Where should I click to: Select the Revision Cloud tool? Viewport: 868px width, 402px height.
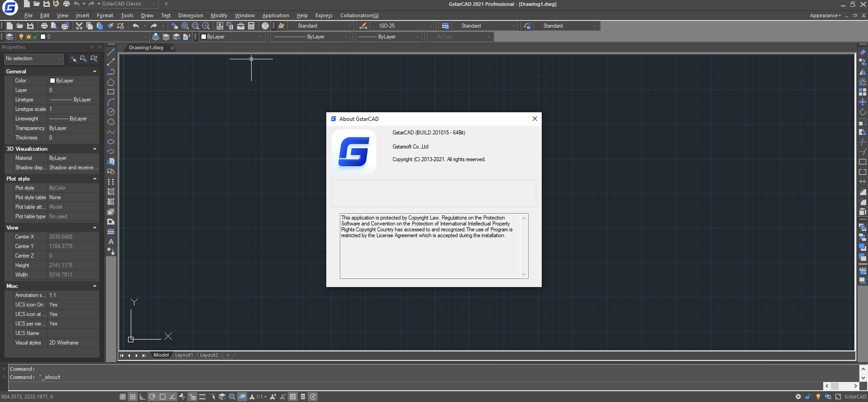(x=111, y=122)
